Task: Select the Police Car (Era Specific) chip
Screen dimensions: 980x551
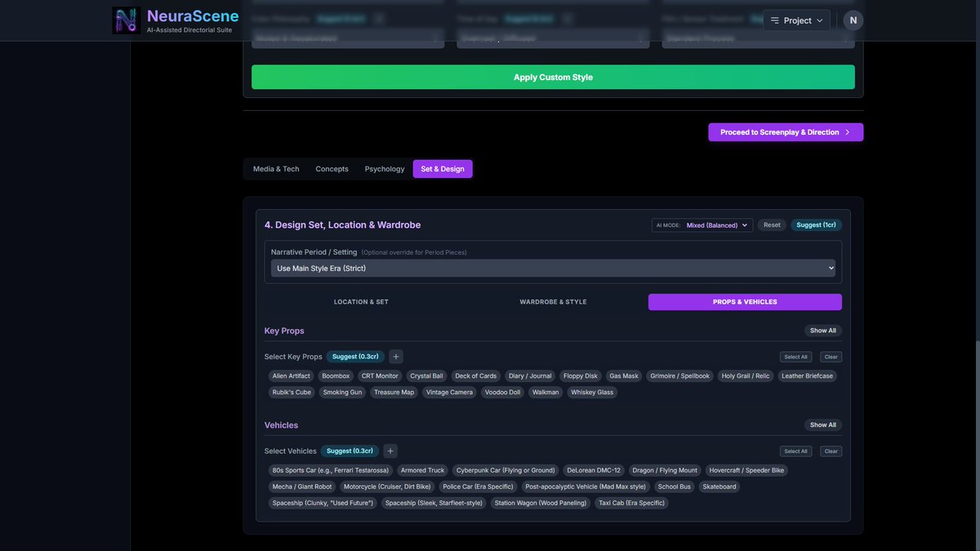Action: [478, 487]
